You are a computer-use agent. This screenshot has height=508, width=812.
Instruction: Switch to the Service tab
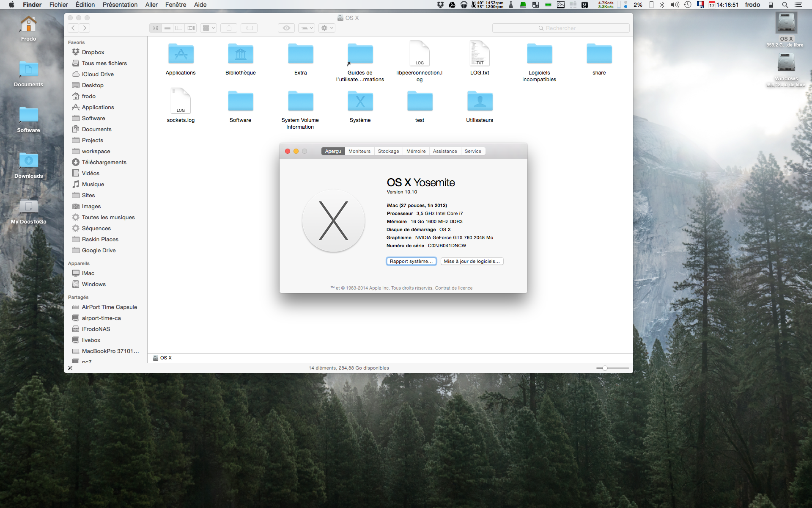473,151
